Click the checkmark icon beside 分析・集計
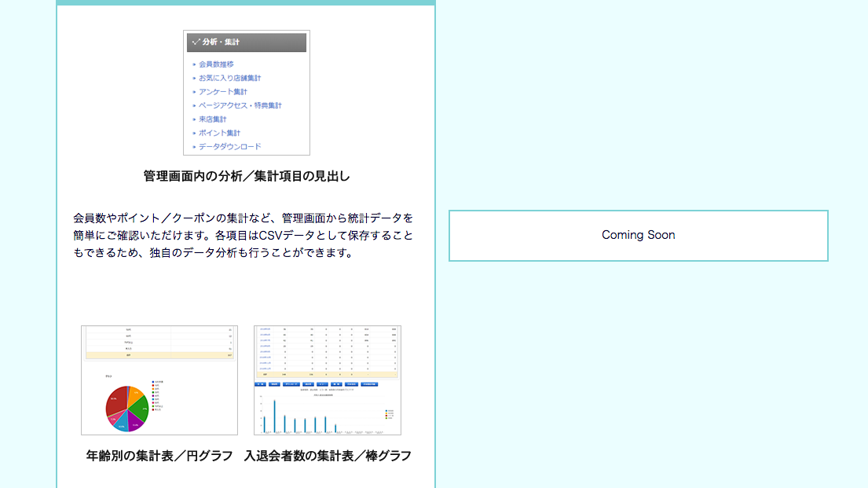This screenshot has width=868, height=488. tap(195, 42)
